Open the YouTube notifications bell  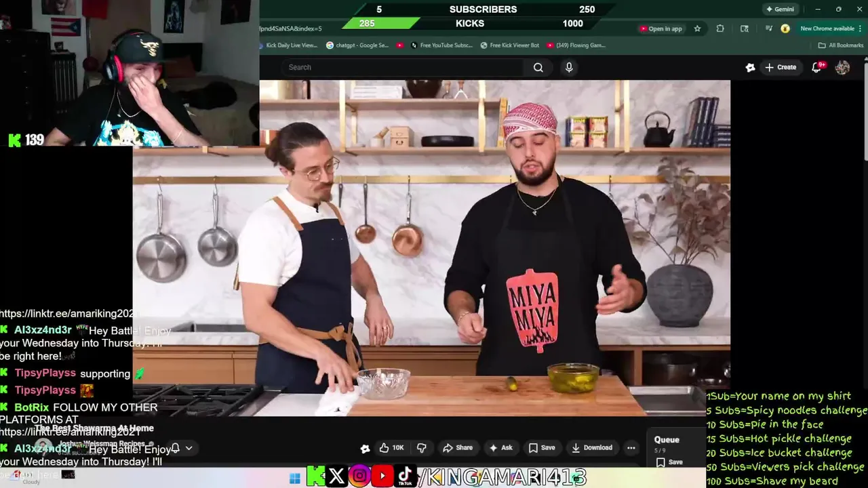pyautogui.click(x=817, y=67)
